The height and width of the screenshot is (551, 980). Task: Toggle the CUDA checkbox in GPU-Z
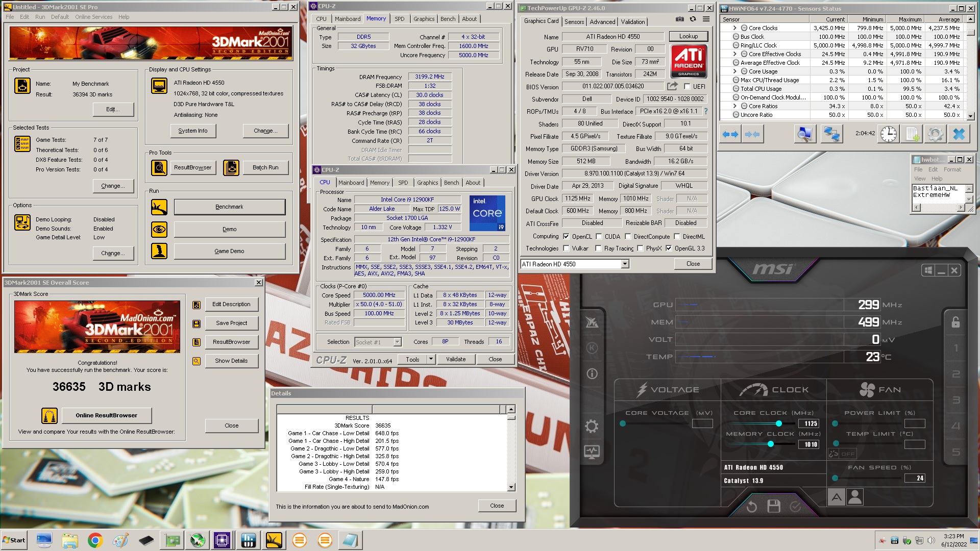(x=599, y=236)
